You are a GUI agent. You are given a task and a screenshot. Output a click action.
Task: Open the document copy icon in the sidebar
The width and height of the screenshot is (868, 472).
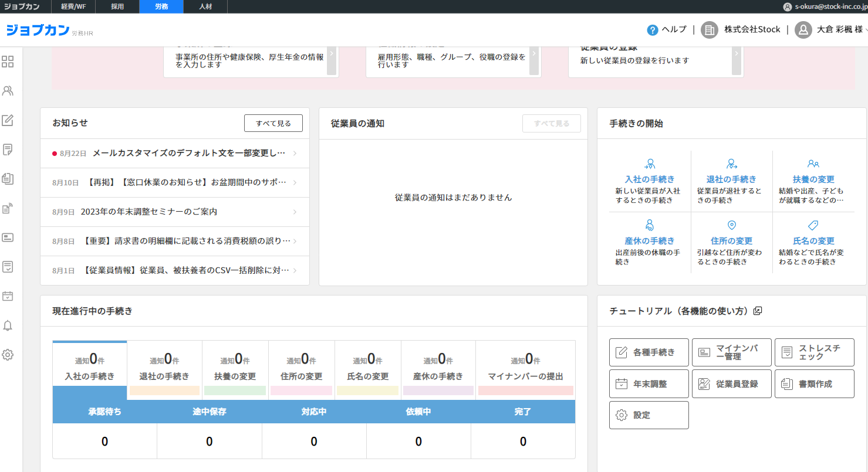point(8,179)
